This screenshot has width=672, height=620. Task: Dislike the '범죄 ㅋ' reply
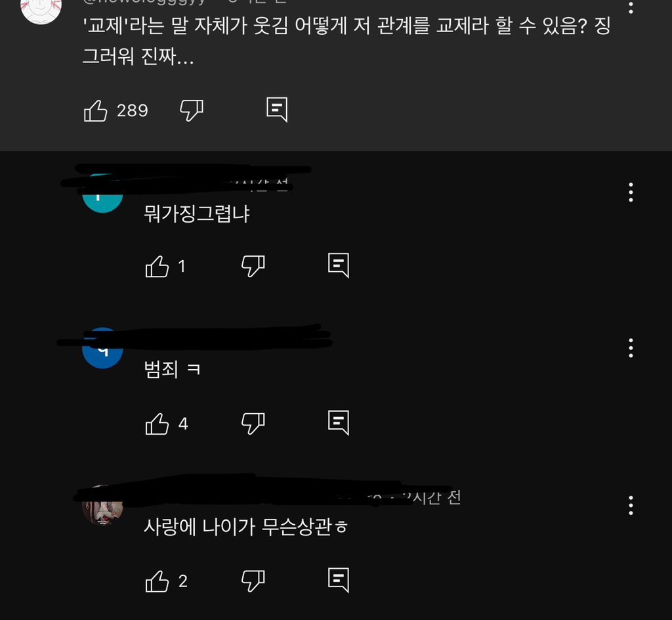tap(253, 424)
